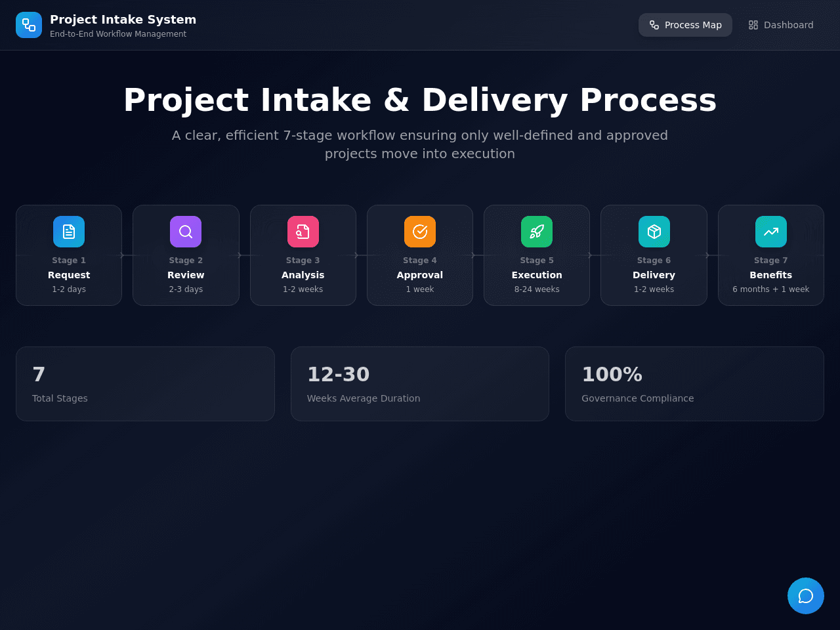Click End-to-End Workflow Management subtitle

pyautogui.click(x=118, y=34)
